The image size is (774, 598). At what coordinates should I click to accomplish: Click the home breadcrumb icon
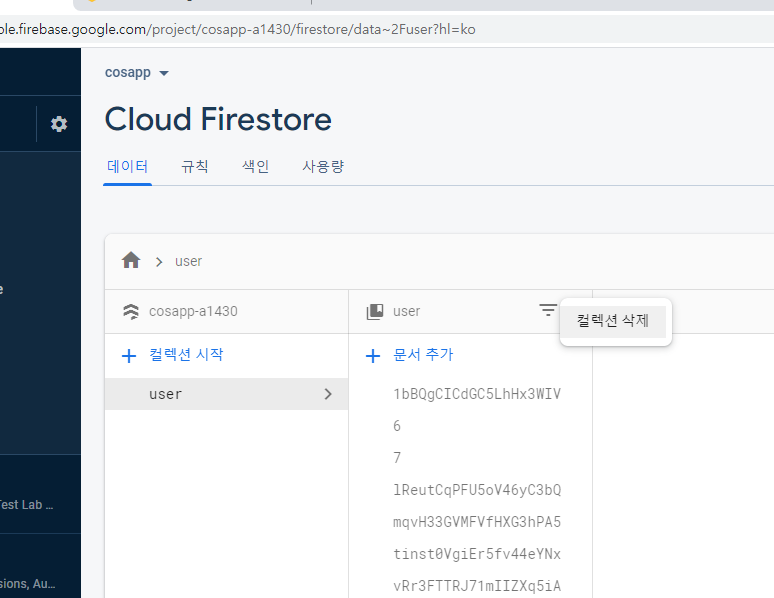[x=131, y=260]
